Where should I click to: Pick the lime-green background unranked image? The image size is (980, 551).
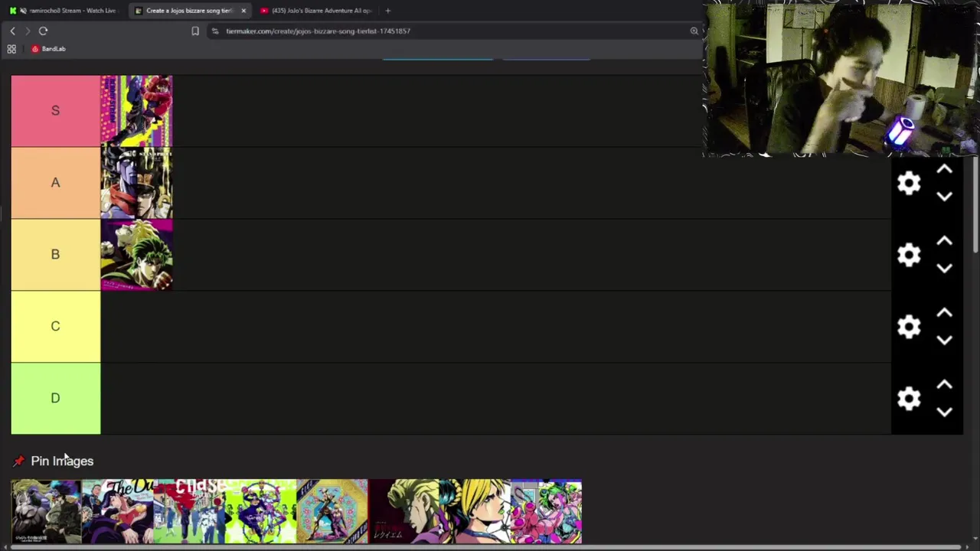pyautogui.click(x=260, y=511)
